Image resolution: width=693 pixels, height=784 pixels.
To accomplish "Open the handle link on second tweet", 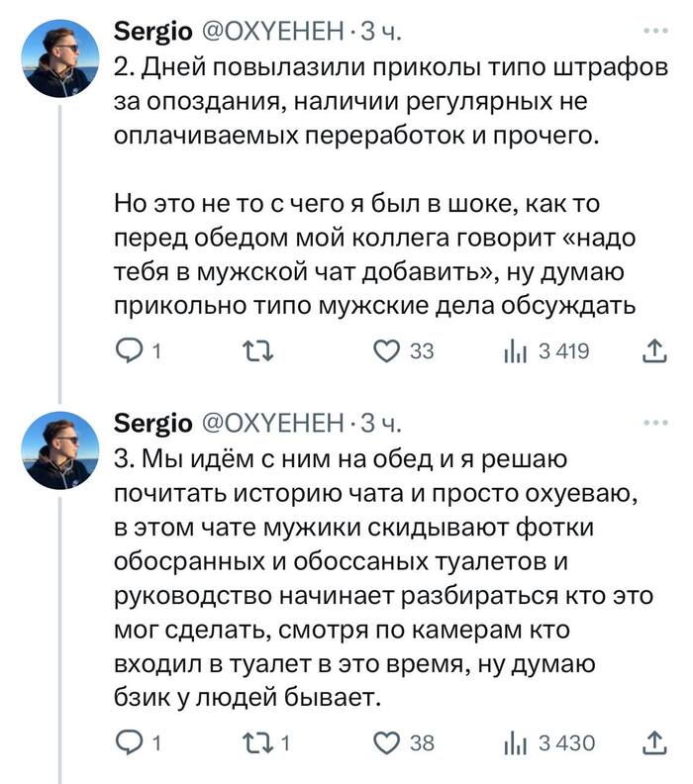I will coord(271,425).
